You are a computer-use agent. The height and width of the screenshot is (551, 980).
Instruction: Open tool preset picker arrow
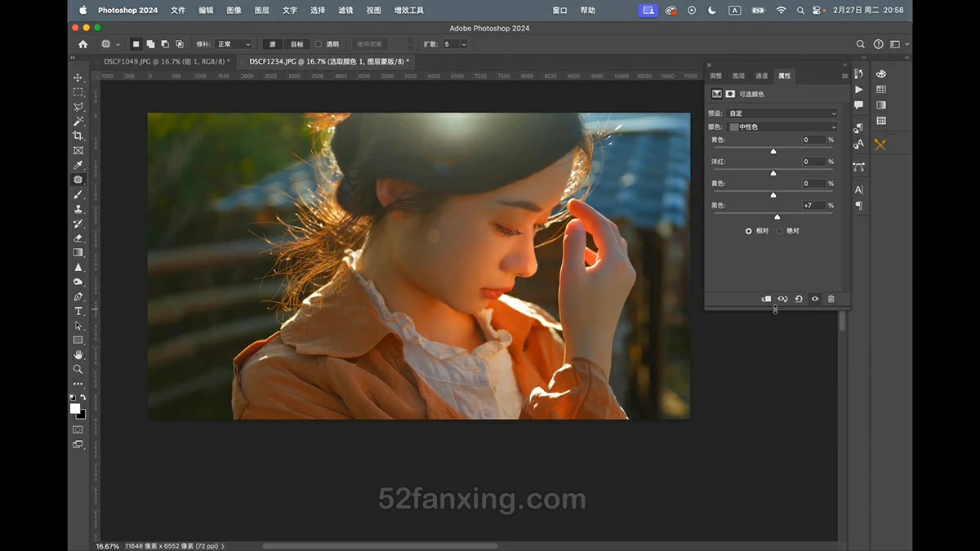click(118, 44)
